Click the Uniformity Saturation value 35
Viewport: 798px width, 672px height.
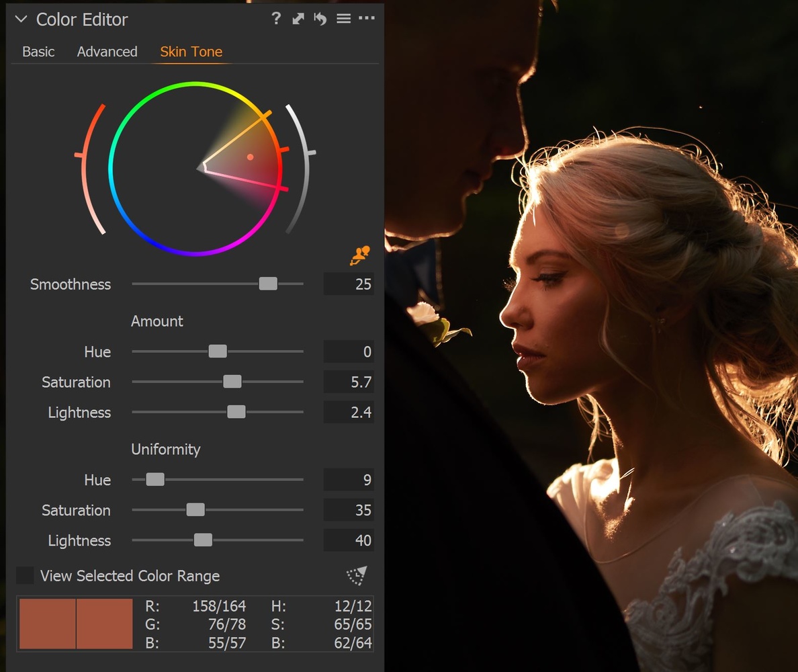pyautogui.click(x=349, y=509)
